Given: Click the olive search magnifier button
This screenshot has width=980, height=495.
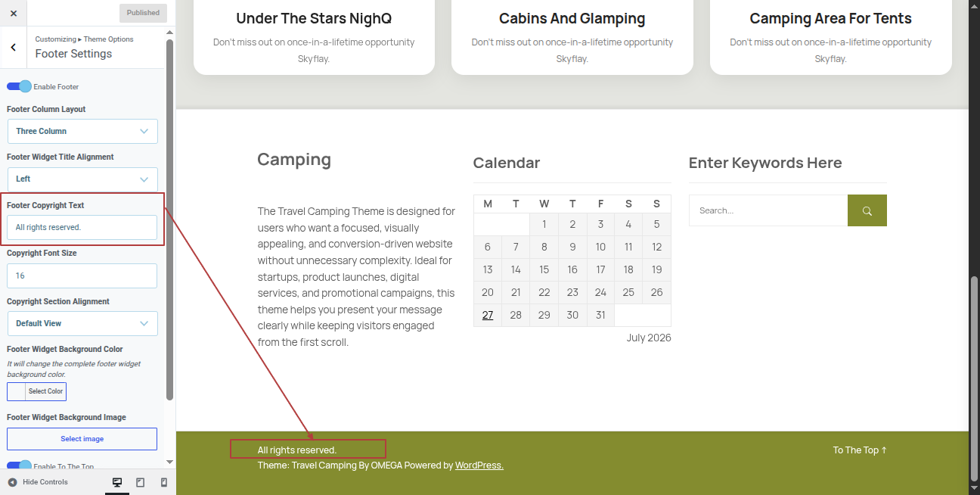Looking at the screenshot, I should click(x=867, y=210).
